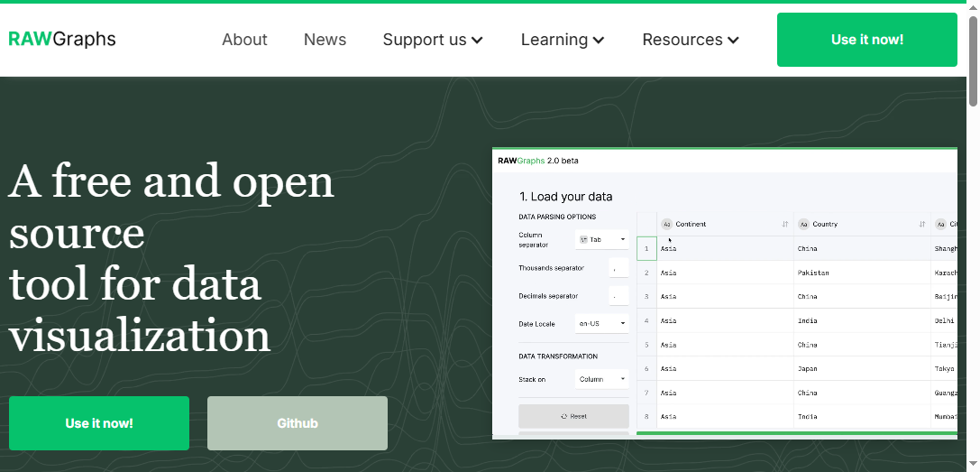This screenshot has height=472, width=980.
Task: Click the scrollbar down arrow at bottom right
Action: click(x=973, y=464)
